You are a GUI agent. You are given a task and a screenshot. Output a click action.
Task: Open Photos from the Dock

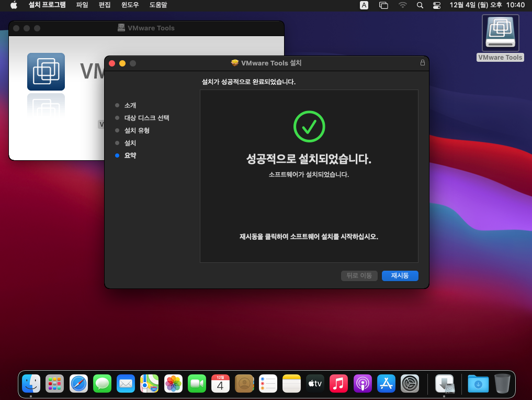click(173, 384)
